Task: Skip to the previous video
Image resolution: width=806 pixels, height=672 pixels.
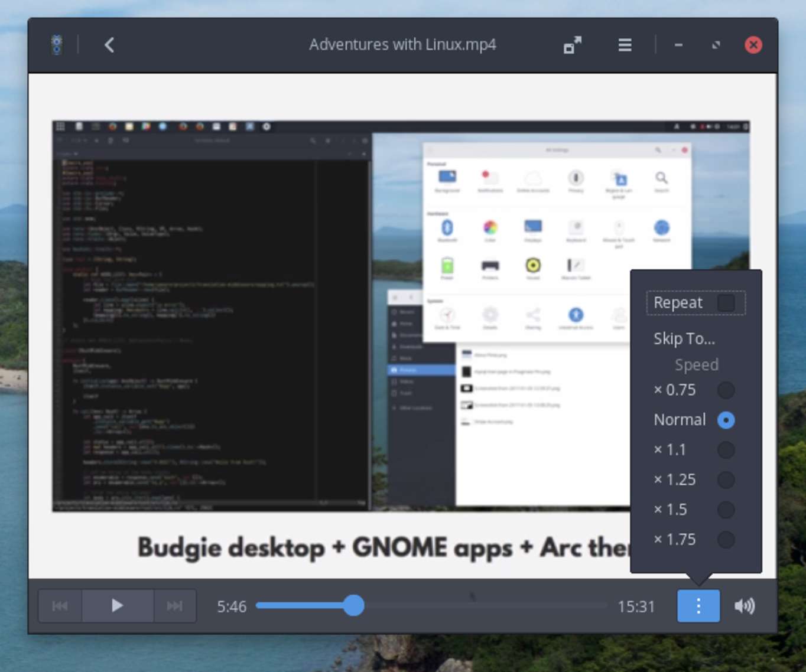Action: (x=60, y=606)
